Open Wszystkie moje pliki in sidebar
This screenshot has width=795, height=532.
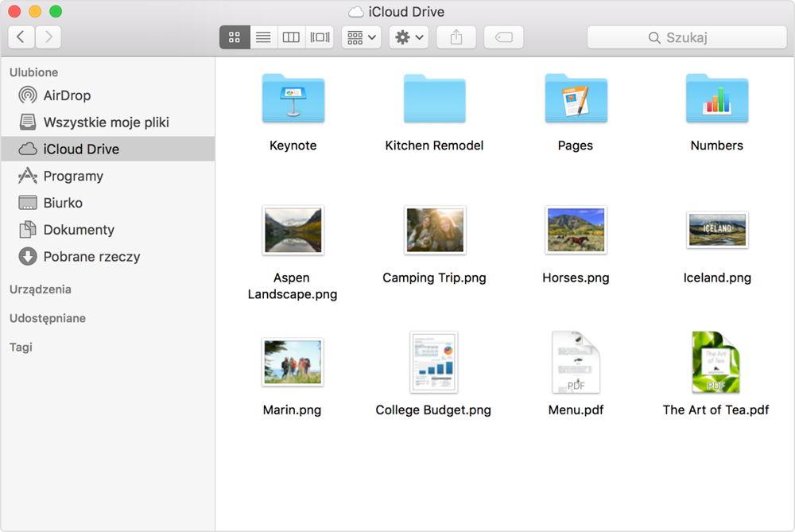coord(106,122)
